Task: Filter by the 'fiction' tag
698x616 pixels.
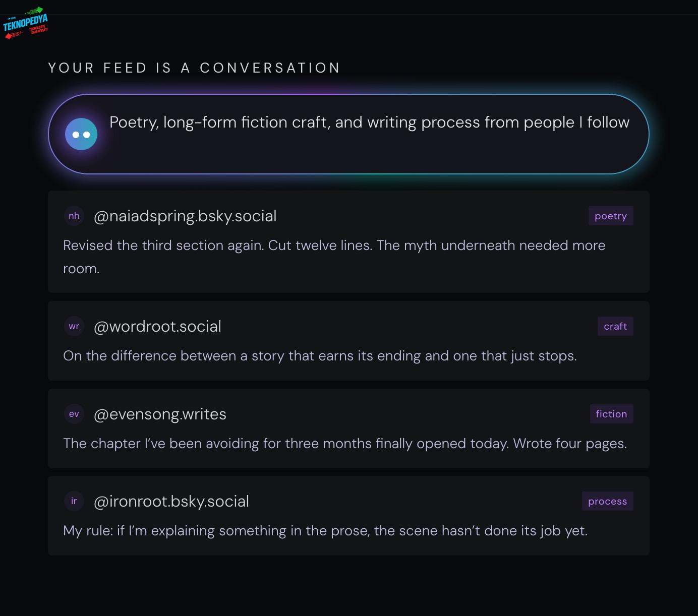Action: pos(611,414)
